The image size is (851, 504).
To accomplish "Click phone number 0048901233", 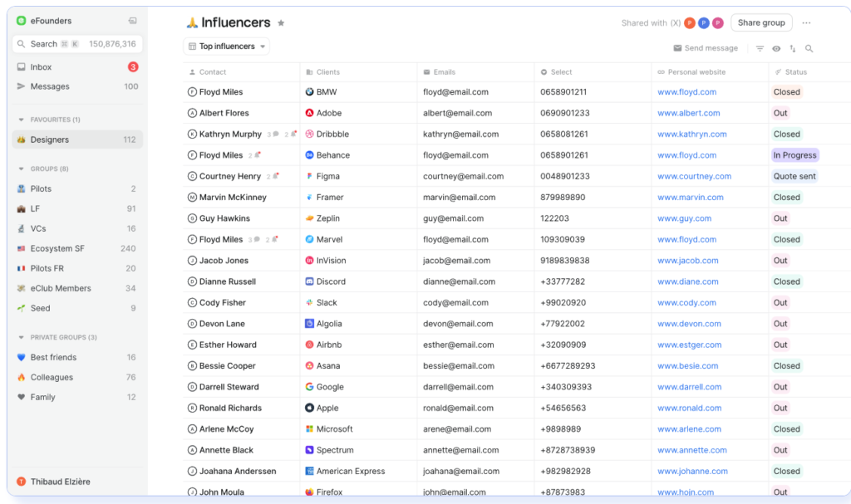I will point(565,176).
